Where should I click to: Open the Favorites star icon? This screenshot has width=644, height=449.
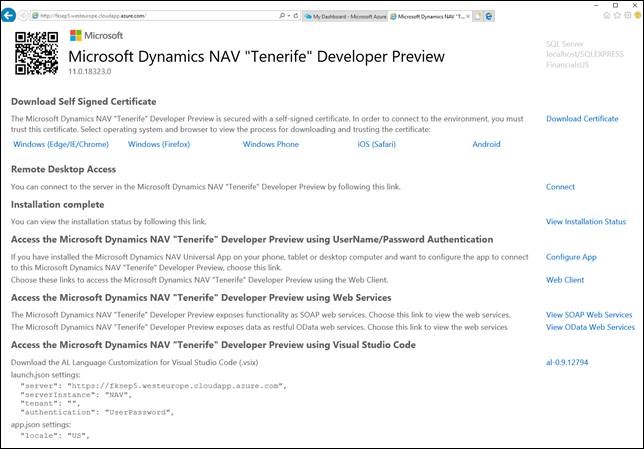tap(617, 16)
